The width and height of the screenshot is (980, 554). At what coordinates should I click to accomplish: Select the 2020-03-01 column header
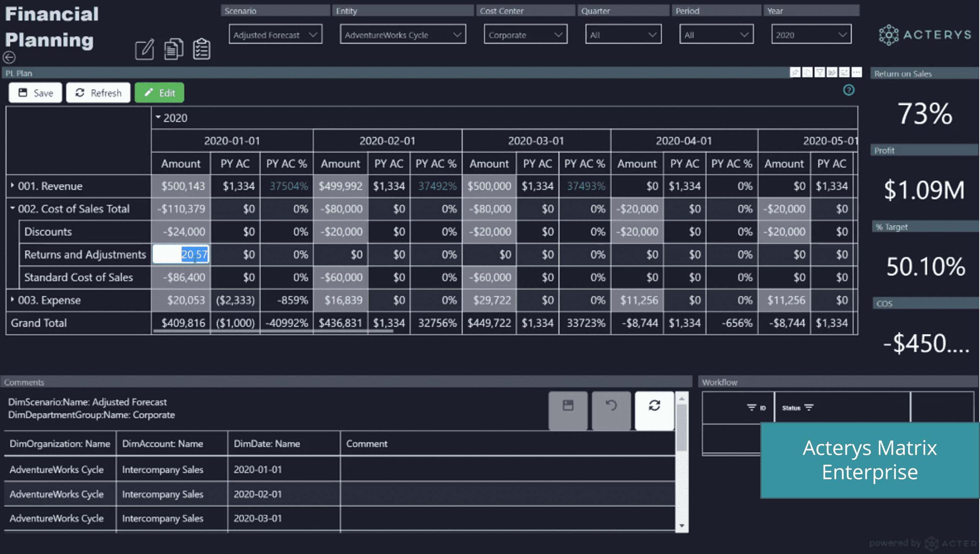point(536,141)
